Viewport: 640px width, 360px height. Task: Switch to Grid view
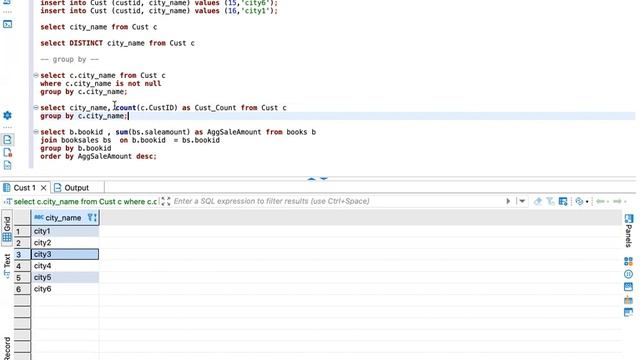point(7,229)
